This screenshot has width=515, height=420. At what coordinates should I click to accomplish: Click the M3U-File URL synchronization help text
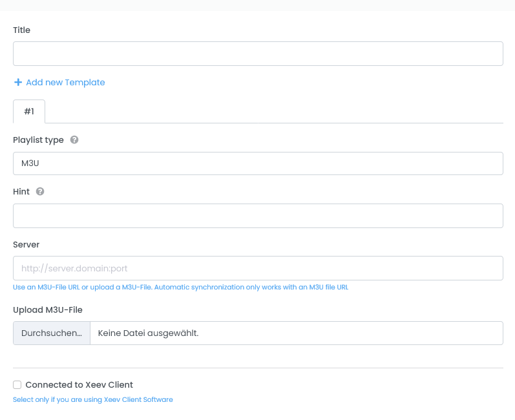[180, 287]
